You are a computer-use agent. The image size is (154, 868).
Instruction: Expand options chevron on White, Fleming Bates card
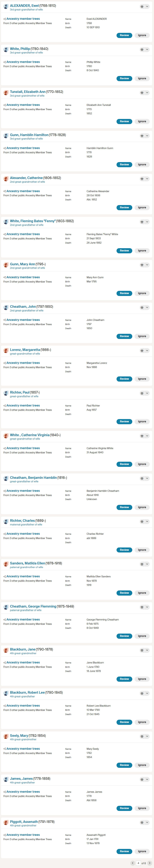pos(147,222)
